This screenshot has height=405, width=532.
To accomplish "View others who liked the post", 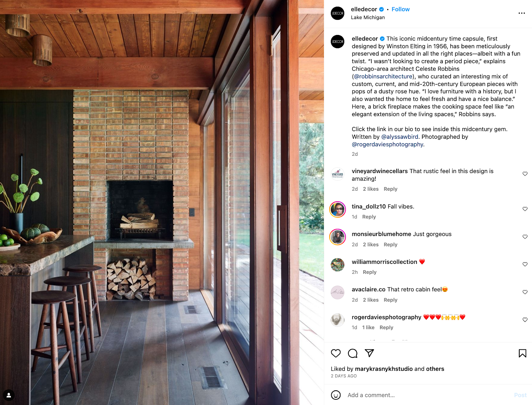I will (435, 369).
